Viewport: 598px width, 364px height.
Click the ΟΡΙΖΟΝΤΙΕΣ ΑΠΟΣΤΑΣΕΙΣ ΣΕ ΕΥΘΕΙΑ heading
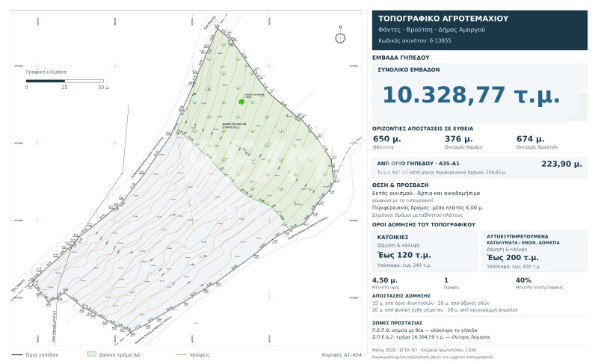coord(422,129)
